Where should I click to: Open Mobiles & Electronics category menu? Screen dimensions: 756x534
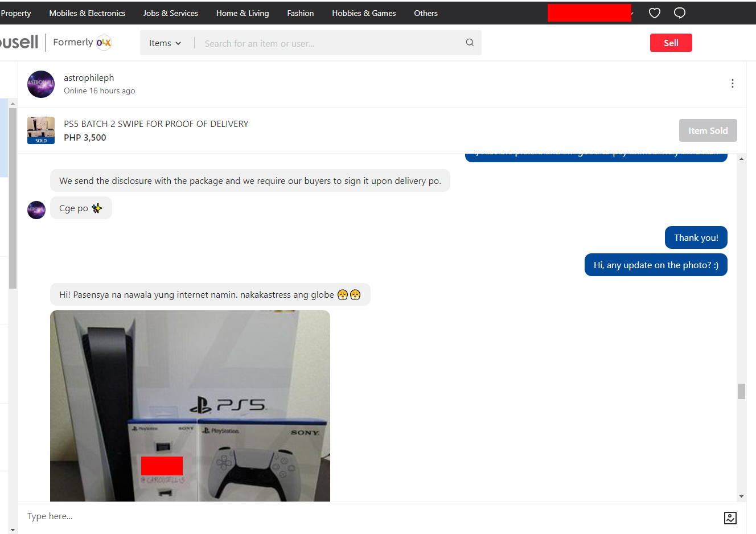tap(87, 13)
